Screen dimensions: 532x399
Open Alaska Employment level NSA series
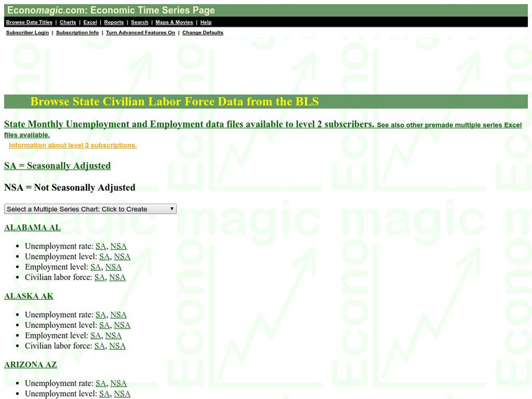pos(113,336)
